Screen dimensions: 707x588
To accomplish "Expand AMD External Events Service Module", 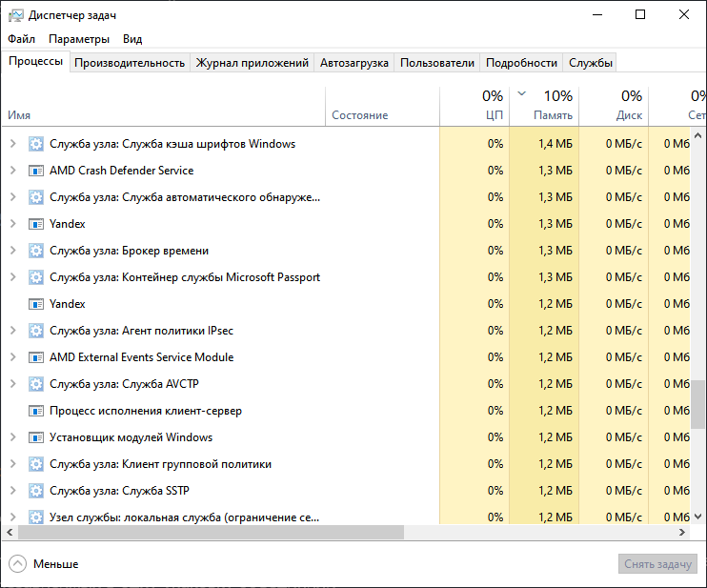I will (x=13, y=357).
